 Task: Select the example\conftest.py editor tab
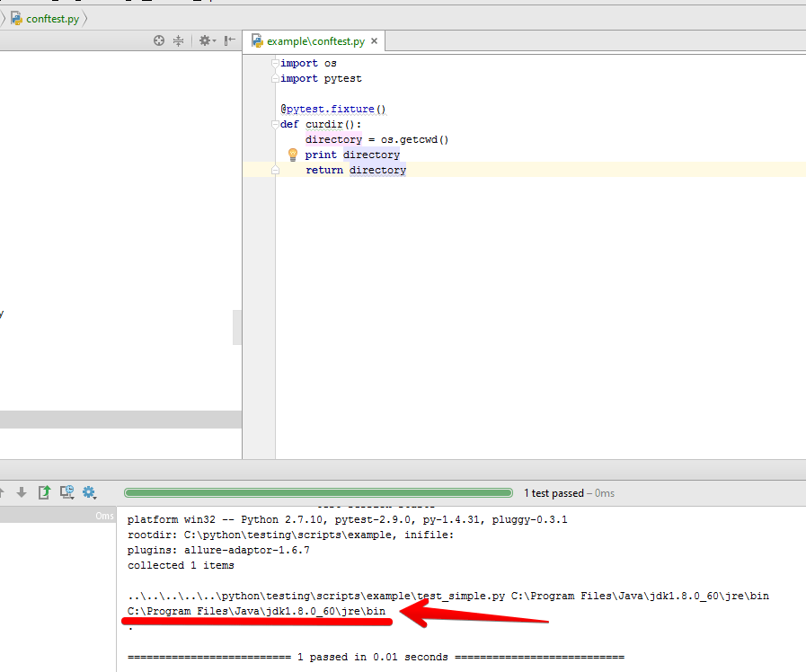pyautogui.click(x=315, y=41)
